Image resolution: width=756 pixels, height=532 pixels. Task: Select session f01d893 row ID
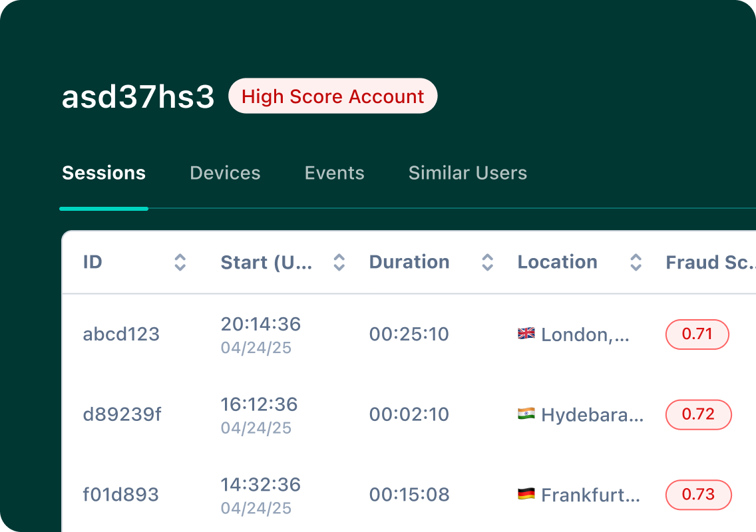(x=120, y=495)
